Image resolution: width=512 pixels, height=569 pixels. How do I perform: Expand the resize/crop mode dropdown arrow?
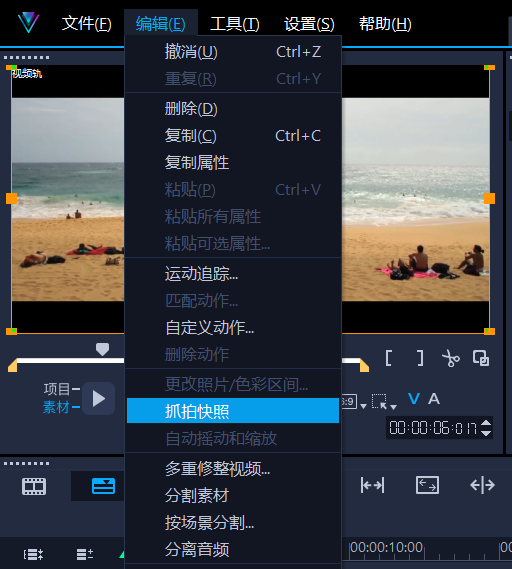pyautogui.click(x=393, y=407)
